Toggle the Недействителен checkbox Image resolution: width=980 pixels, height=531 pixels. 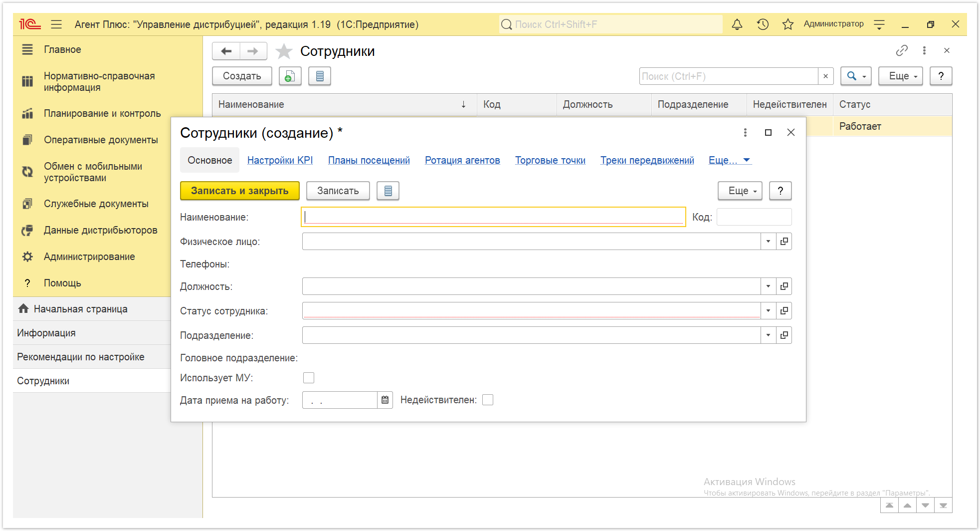488,400
